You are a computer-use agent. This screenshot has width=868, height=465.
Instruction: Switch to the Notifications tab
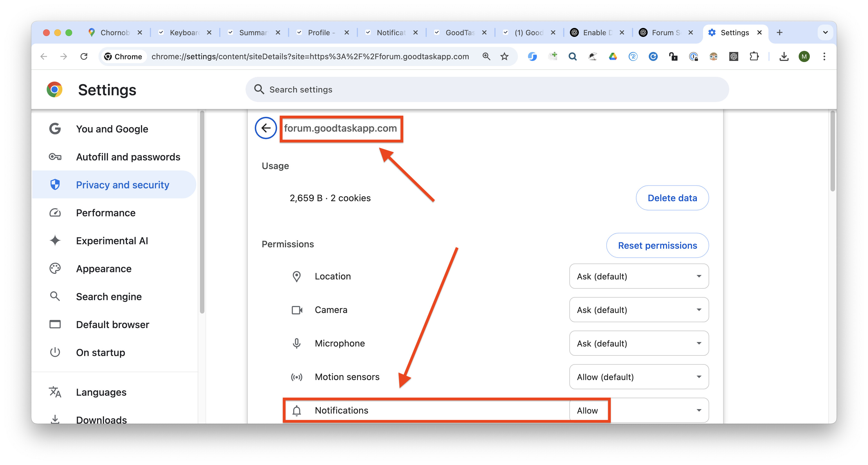[x=391, y=33]
